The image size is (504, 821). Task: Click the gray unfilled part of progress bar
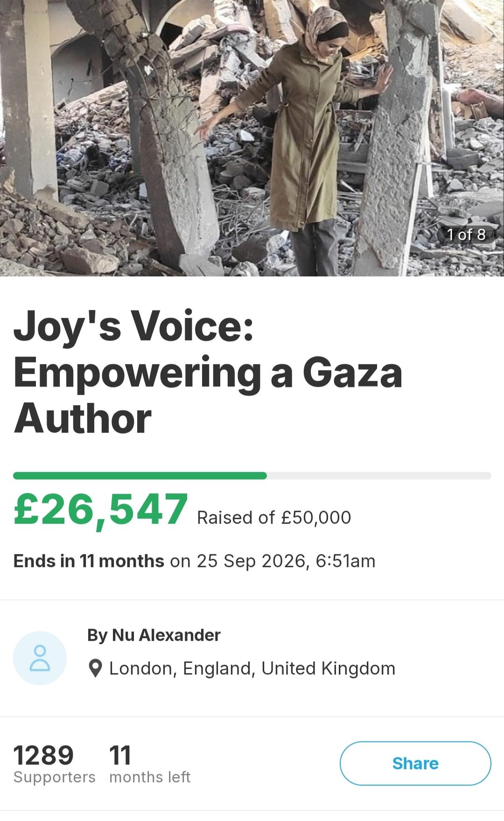378,476
